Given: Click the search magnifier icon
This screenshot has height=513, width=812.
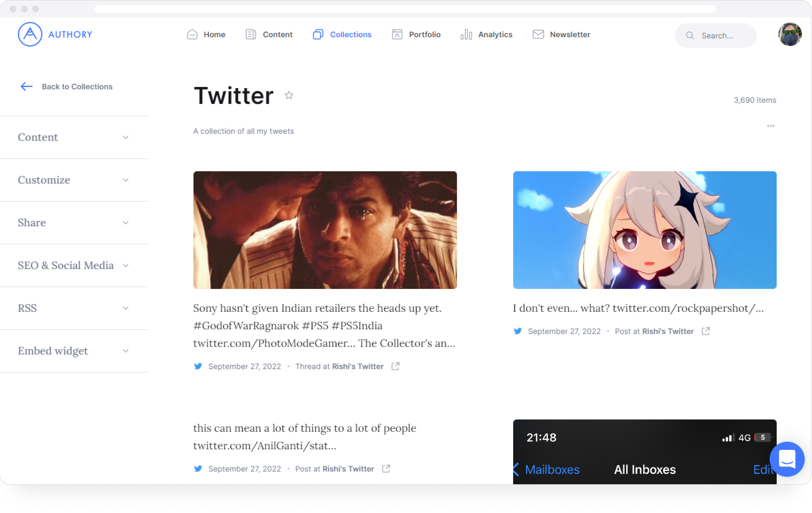Looking at the screenshot, I should [x=690, y=36].
